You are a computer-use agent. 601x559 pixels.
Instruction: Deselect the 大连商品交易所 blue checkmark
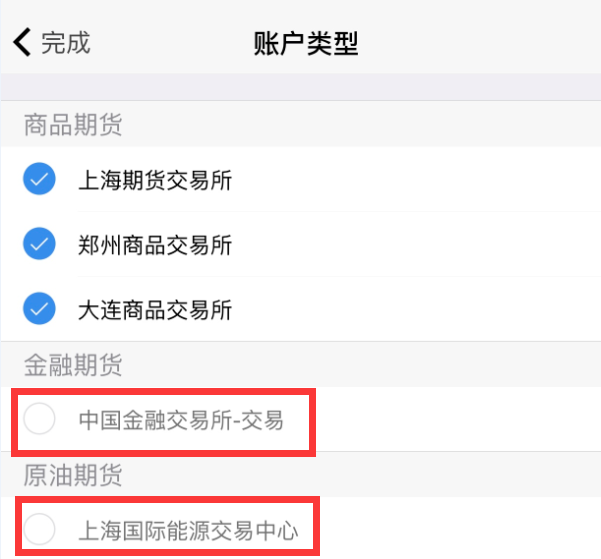(39, 309)
